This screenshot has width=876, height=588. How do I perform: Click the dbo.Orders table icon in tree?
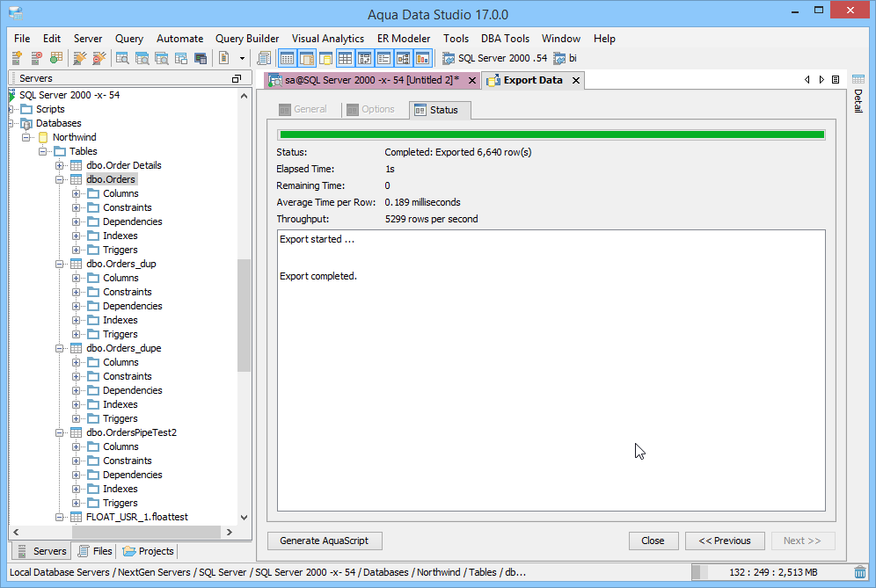point(76,179)
